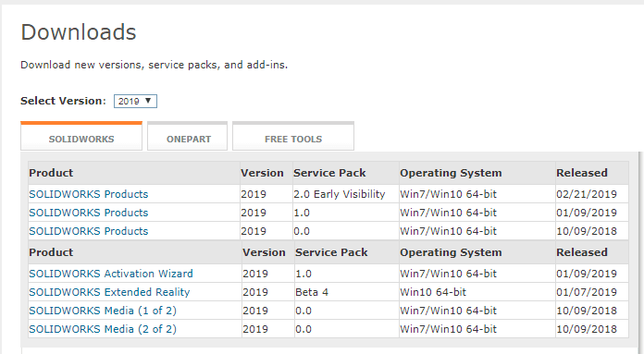Open the SOLIDWORKS Extended Reality link
This screenshot has width=644, height=354.
(x=109, y=292)
